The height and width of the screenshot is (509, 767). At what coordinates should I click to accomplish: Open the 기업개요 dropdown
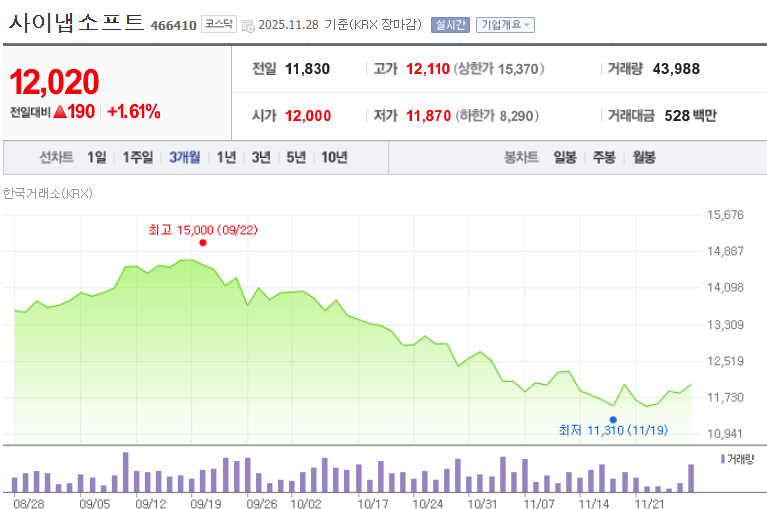click(505, 25)
